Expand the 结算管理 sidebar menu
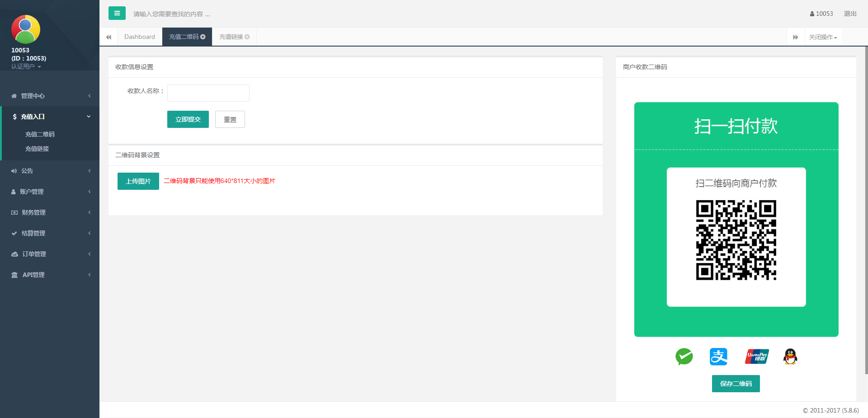 (50, 233)
